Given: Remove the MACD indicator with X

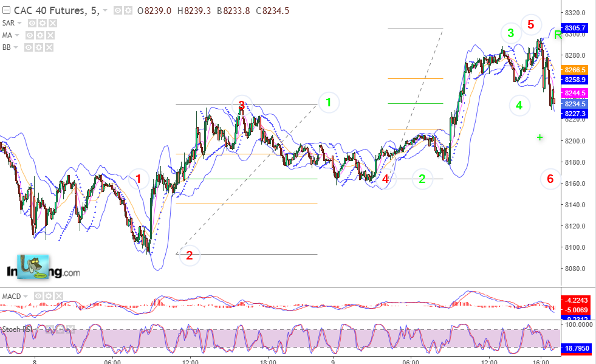Looking at the screenshot, I should pyautogui.click(x=59, y=296).
